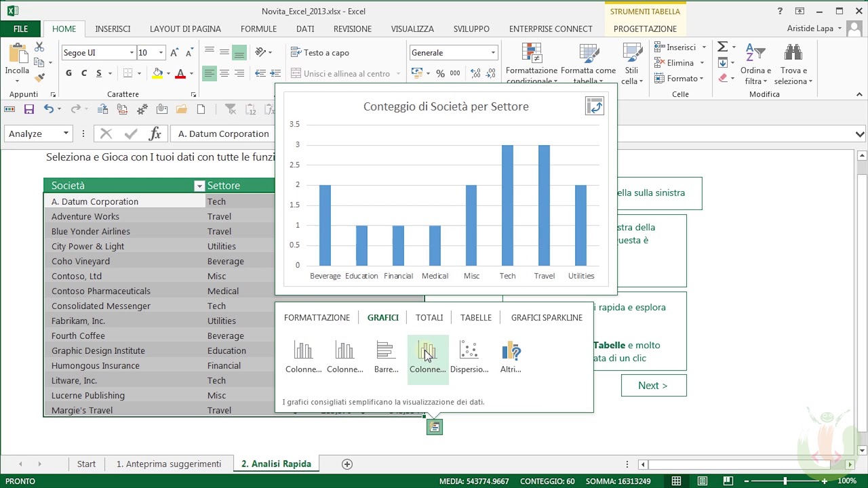Toggle middle vertical alignment

[224, 53]
